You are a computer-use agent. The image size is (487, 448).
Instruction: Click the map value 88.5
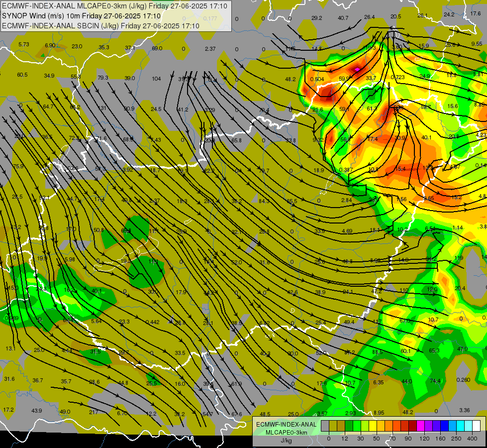378,352
